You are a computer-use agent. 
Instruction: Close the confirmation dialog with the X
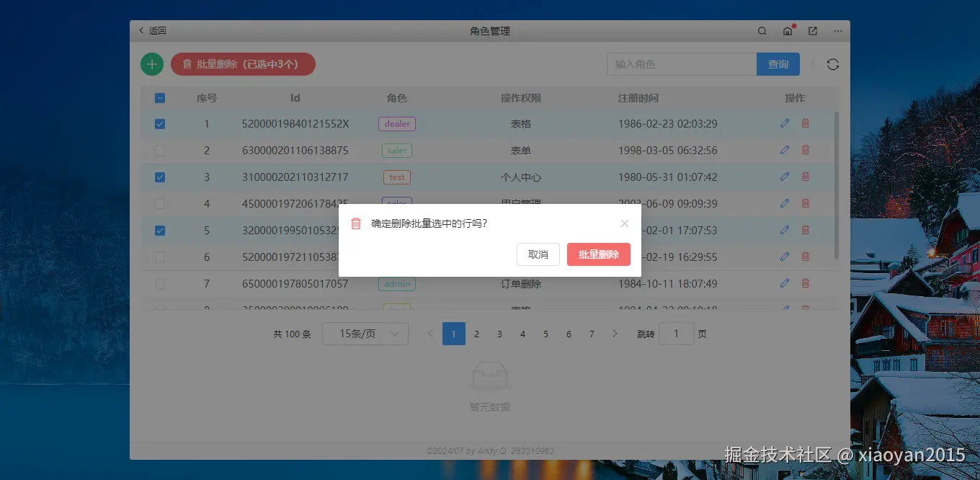click(x=624, y=223)
